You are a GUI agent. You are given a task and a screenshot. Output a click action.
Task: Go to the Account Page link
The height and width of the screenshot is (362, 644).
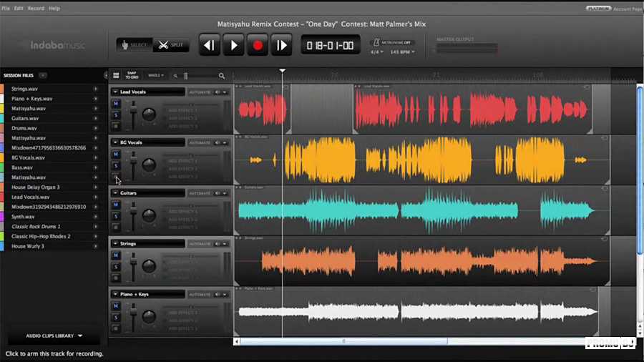628,9
